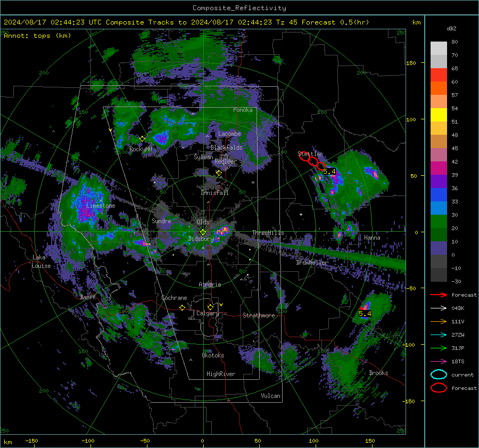Click the cyan 'current' ellipse legend icon
This screenshot has height=448, width=479.
click(x=439, y=374)
